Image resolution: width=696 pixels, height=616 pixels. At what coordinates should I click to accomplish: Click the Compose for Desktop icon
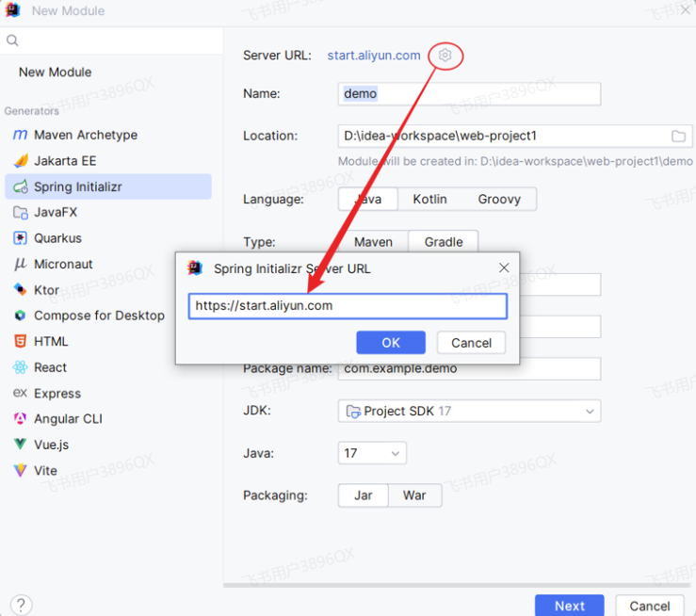[x=21, y=316]
